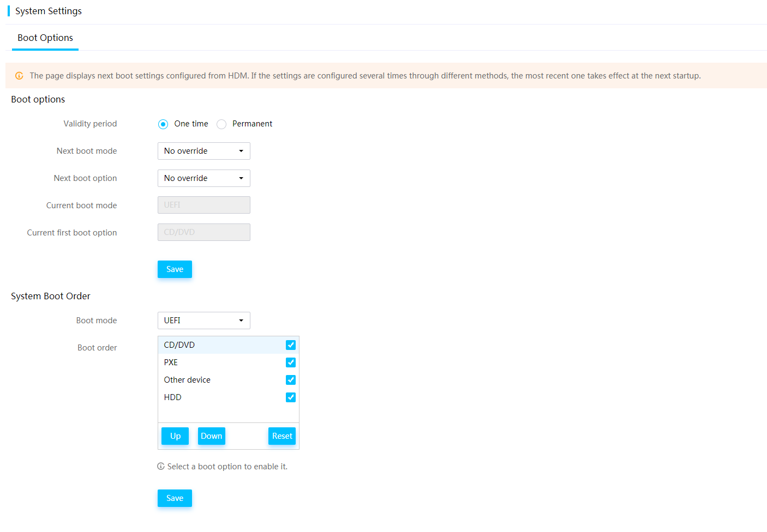Click the 'Select a boot option to enable it.' hint
This screenshot has width=767, height=532.
[x=227, y=467]
